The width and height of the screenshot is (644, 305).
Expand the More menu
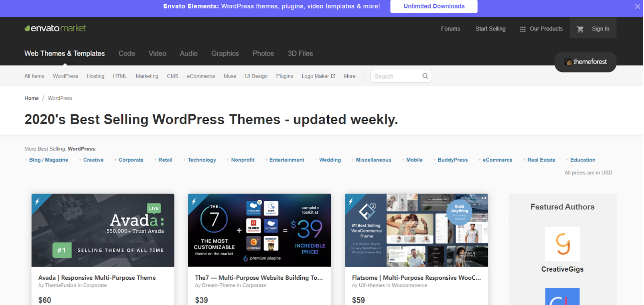point(349,76)
